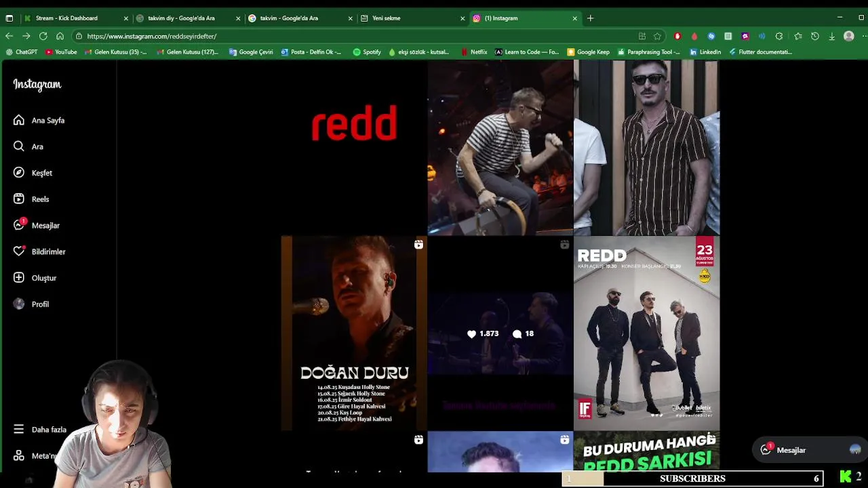Open the YouTube bookmark

(61, 52)
